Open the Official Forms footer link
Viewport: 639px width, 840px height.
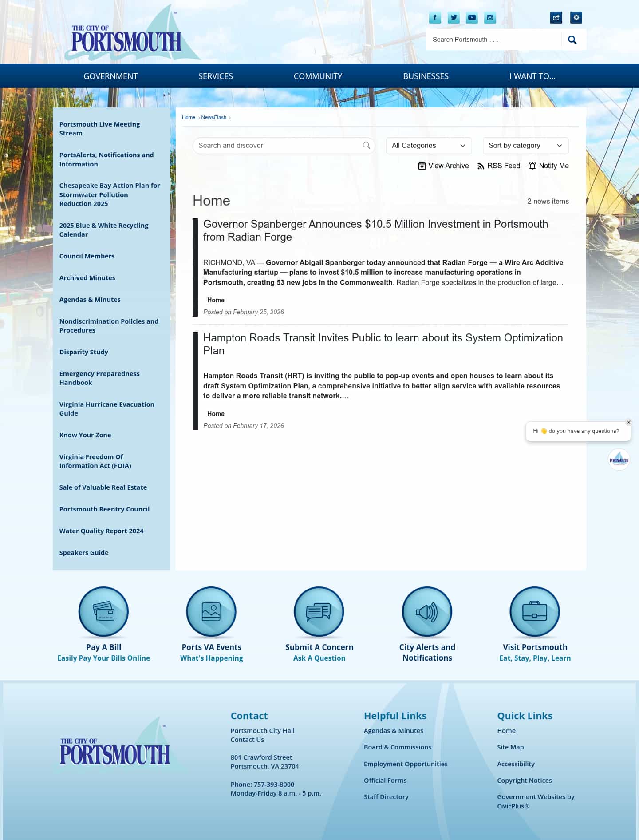coord(385,781)
